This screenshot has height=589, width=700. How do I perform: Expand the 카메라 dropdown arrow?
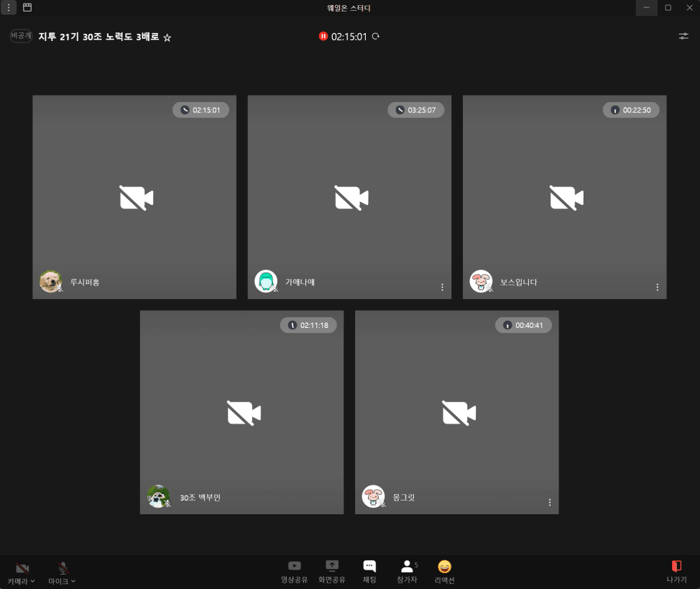click(32, 581)
